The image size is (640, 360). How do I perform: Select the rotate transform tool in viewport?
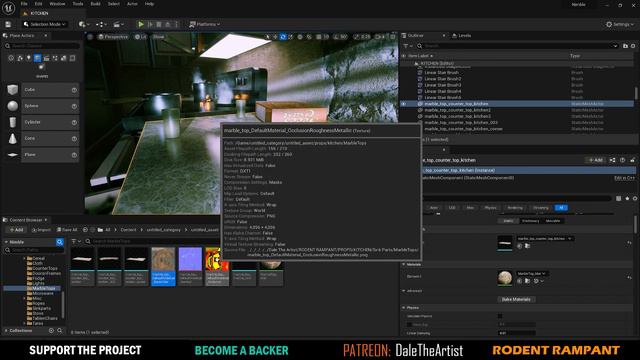point(283,37)
